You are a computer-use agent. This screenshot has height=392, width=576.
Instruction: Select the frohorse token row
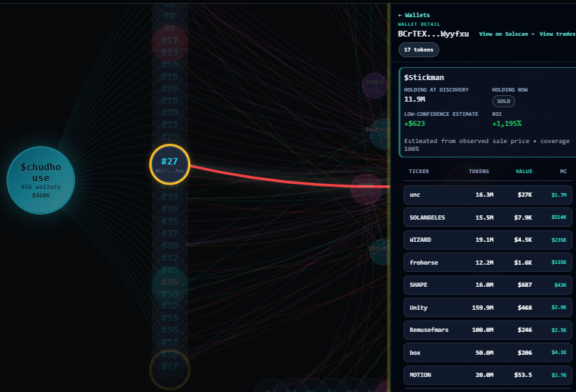coord(488,263)
